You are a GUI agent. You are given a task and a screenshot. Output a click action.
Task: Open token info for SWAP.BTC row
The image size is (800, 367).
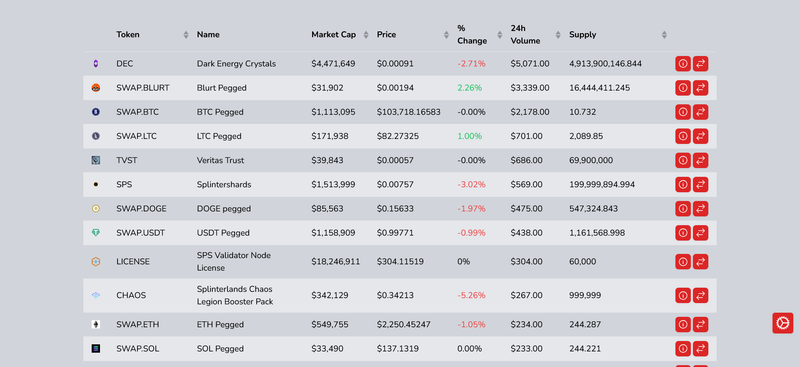point(683,112)
